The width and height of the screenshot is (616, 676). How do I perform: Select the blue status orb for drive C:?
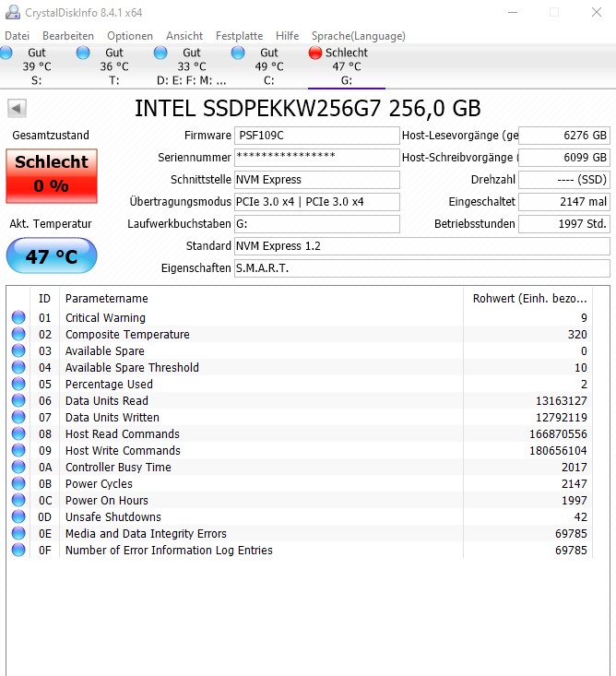[x=238, y=53]
